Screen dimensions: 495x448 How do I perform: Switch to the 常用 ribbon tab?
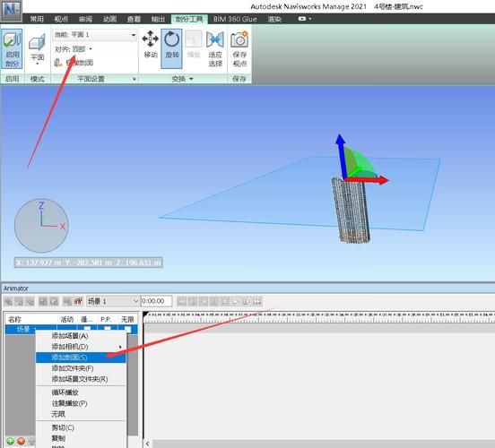(x=37, y=19)
